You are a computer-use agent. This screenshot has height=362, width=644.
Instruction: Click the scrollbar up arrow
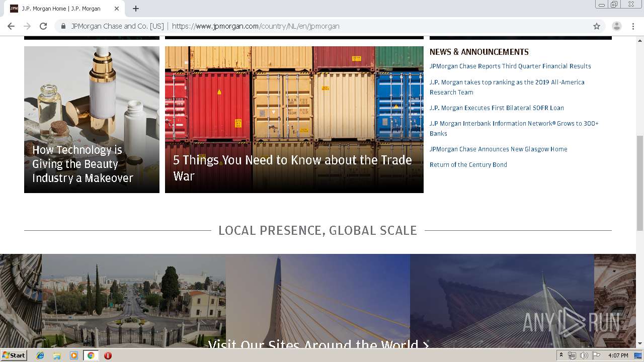(640, 40)
